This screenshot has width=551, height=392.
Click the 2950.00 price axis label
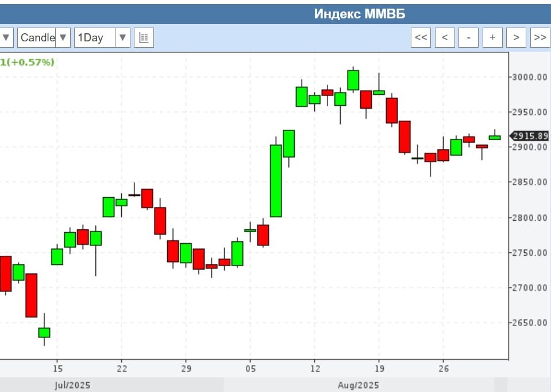coord(530,113)
